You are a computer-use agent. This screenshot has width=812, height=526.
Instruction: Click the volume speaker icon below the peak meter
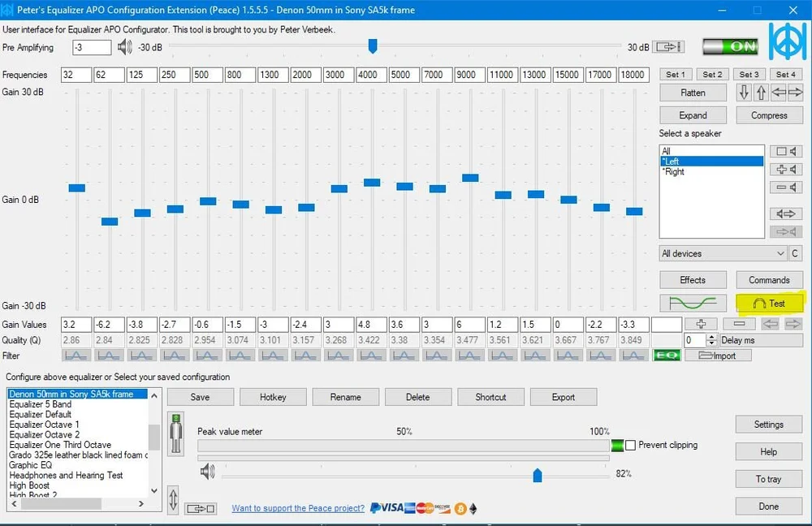(x=207, y=472)
